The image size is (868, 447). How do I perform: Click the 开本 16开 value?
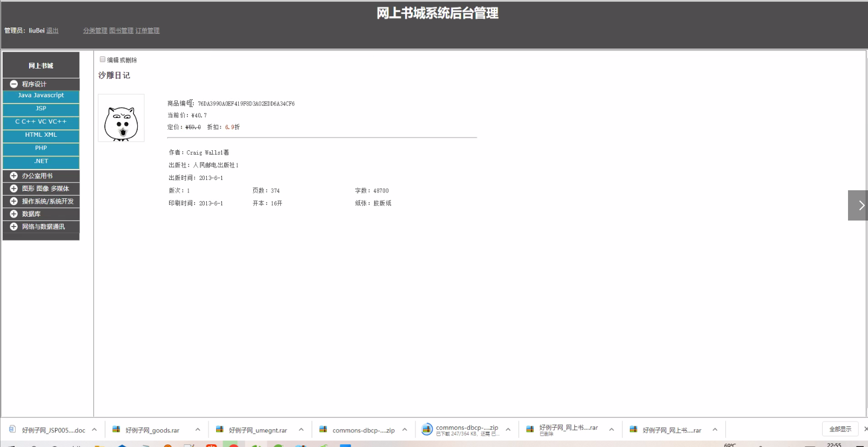[277, 204]
